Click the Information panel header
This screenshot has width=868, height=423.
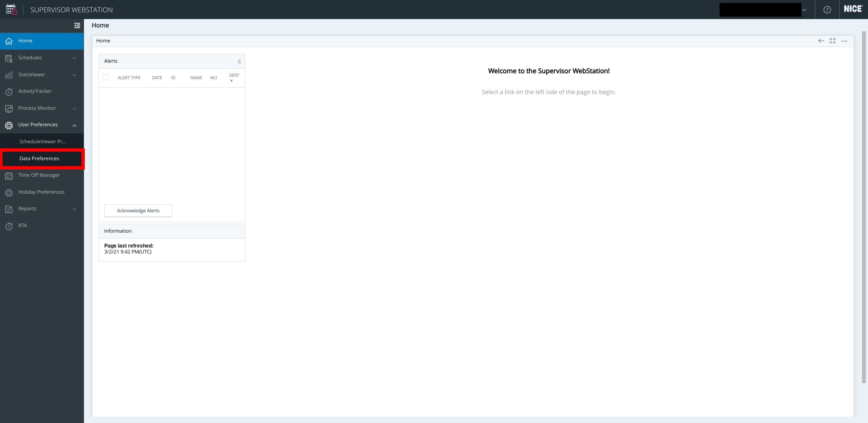click(172, 231)
